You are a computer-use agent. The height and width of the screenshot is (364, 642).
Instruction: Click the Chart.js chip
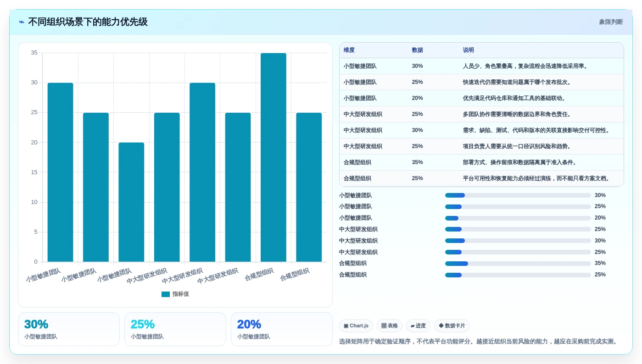point(356,326)
